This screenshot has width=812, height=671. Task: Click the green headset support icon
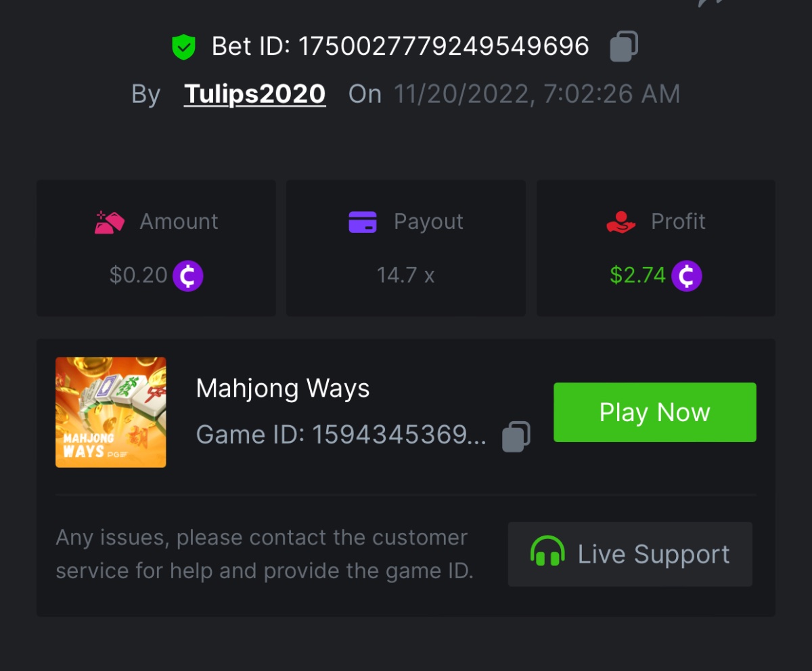(547, 553)
